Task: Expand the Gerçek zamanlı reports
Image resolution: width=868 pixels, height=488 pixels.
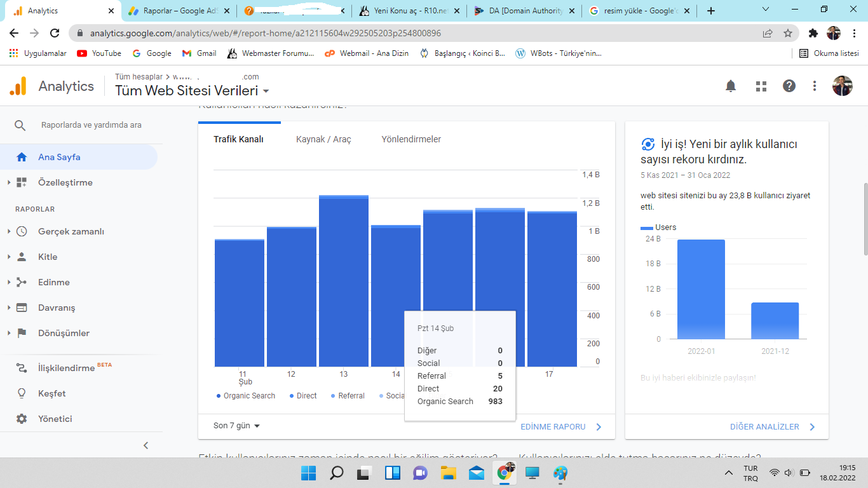Action: [x=9, y=231]
